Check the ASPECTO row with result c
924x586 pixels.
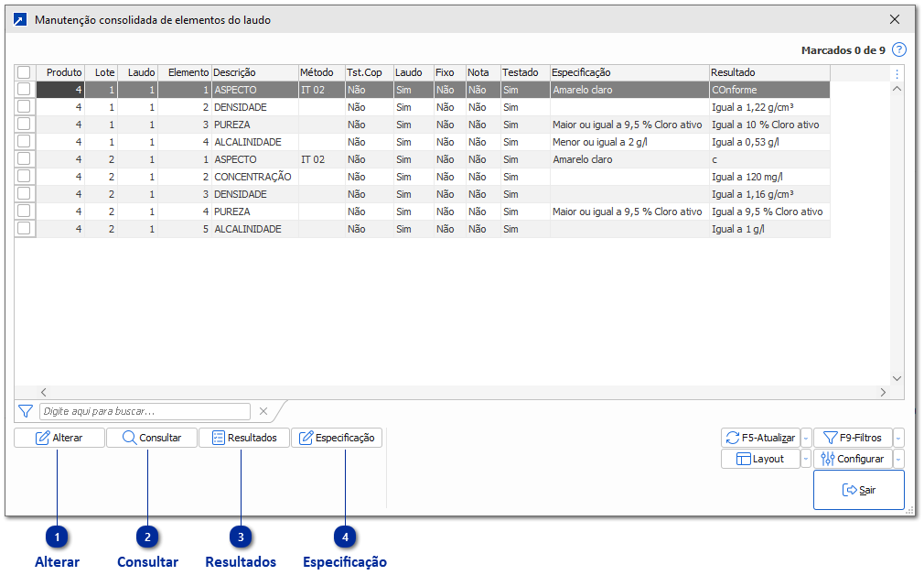(24, 159)
